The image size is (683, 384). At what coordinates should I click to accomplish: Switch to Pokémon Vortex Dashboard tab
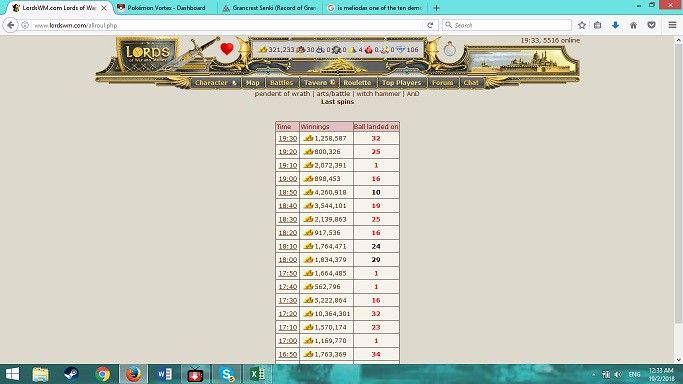tap(166, 8)
